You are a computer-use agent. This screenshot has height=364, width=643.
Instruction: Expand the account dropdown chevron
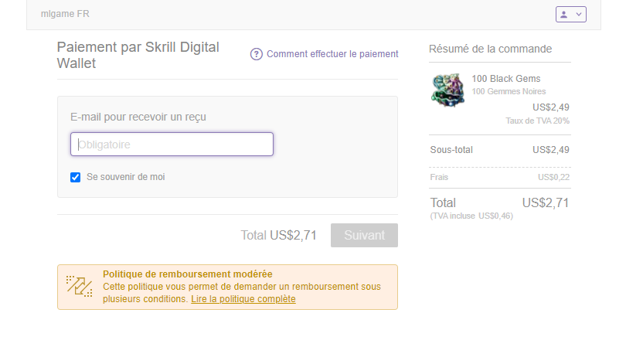579,15
